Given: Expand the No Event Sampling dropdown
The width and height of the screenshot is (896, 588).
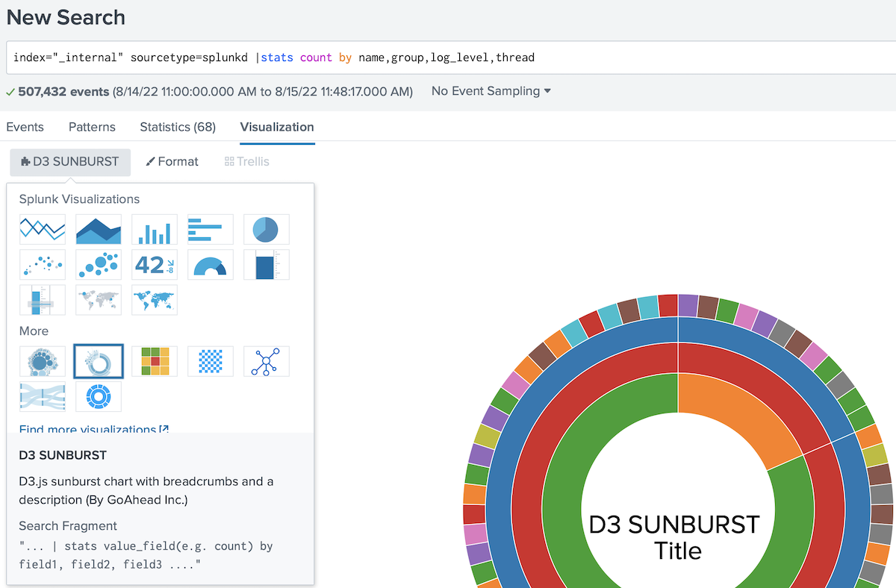Looking at the screenshot, I should point(491,91).
